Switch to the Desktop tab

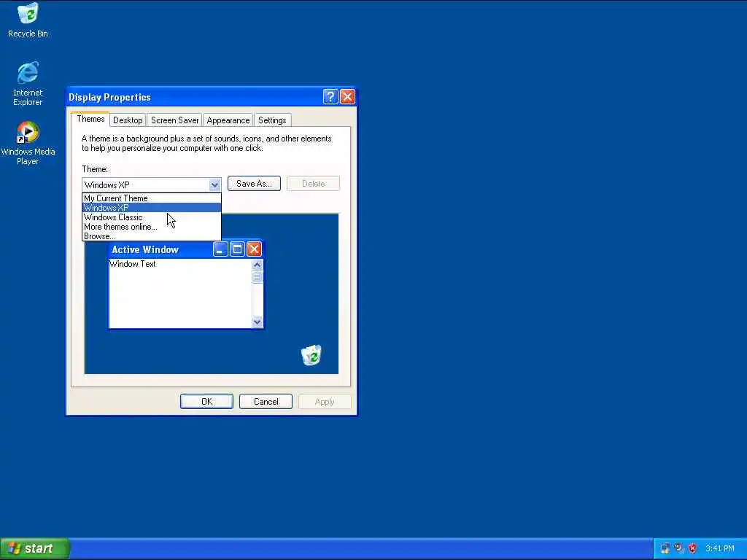(128, 120)
